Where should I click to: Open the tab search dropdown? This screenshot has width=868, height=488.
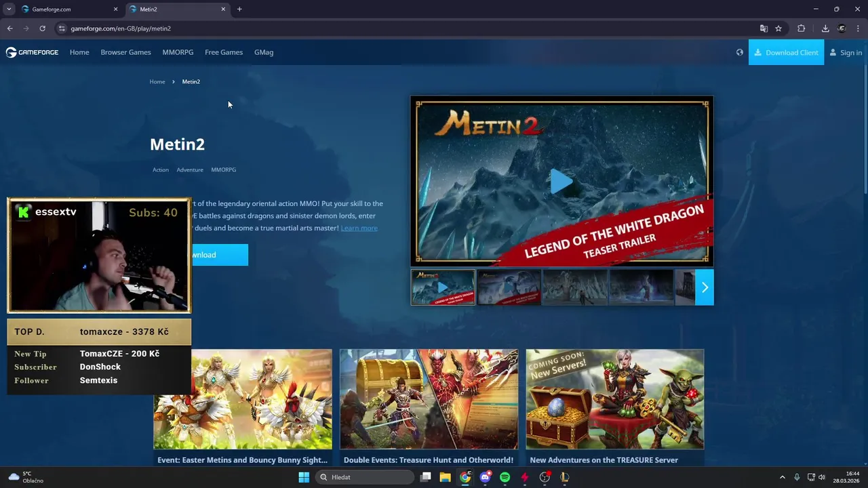tap(9, 9)
